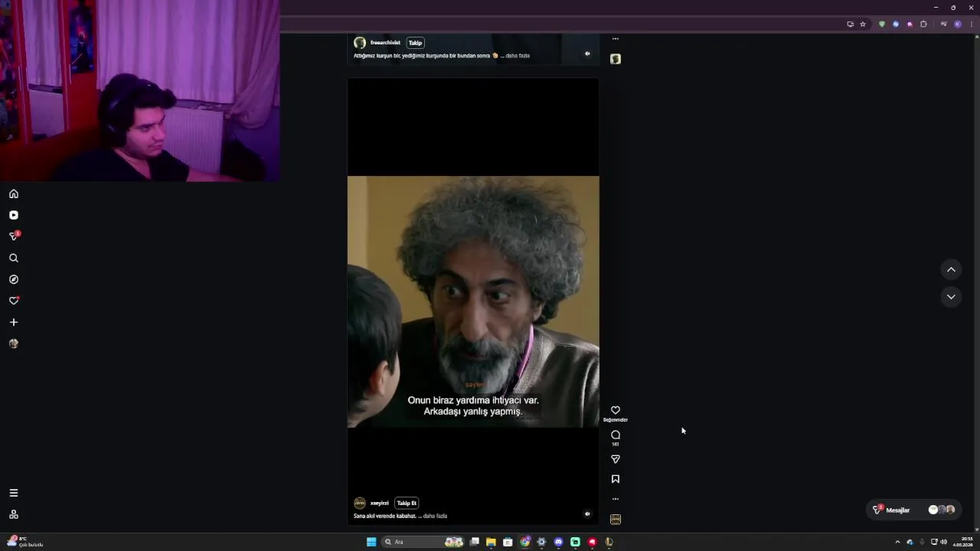Open the taskbar clock and date

(962, 542)
